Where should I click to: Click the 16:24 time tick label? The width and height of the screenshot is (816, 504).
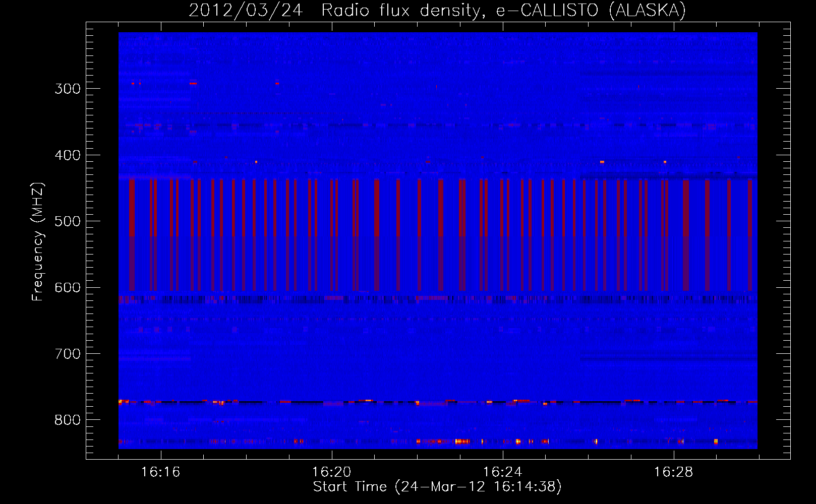pyautogui.click(x=502, y=472)
